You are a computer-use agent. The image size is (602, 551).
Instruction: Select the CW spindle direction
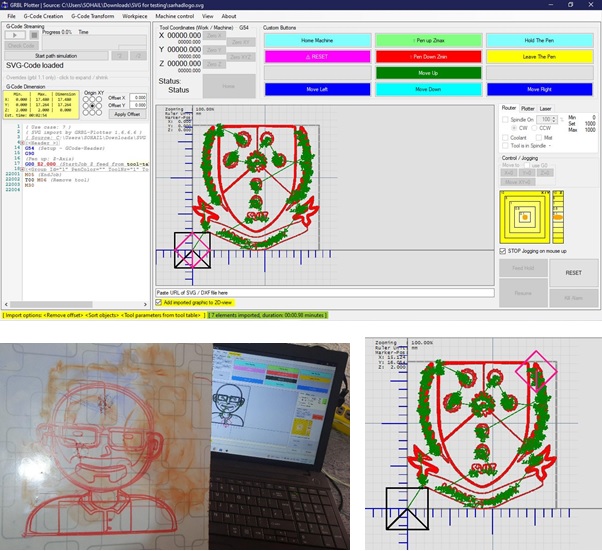pyautogui.click(x=514, y=128)
